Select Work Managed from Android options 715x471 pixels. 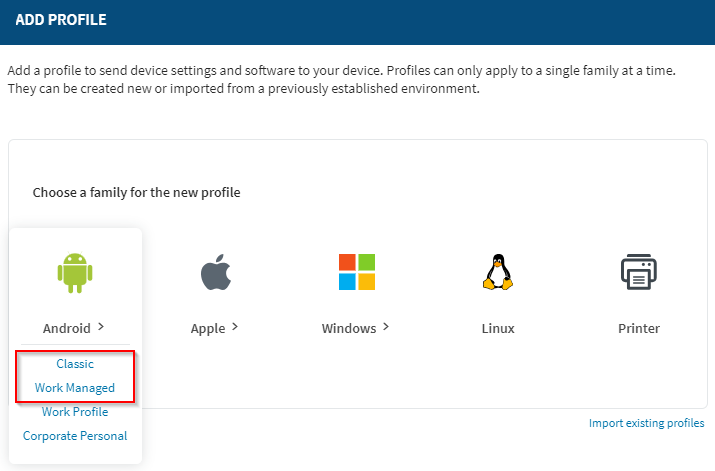point(75,388)
